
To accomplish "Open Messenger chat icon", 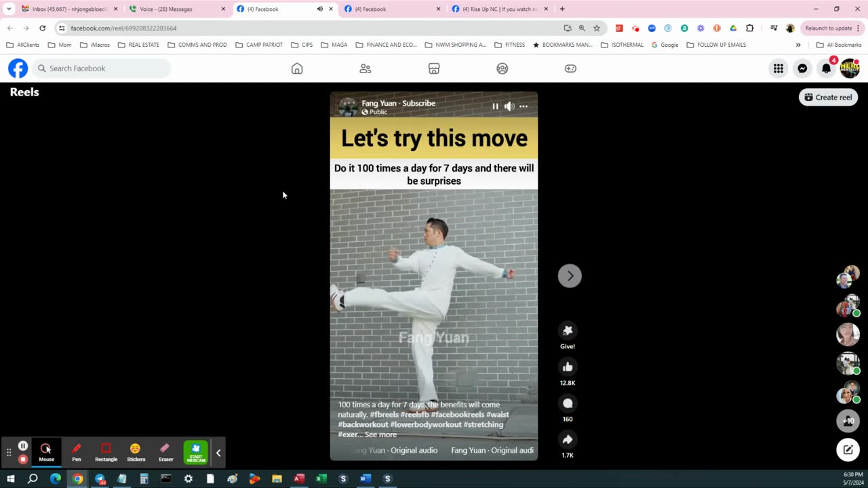I will point(802,68).
